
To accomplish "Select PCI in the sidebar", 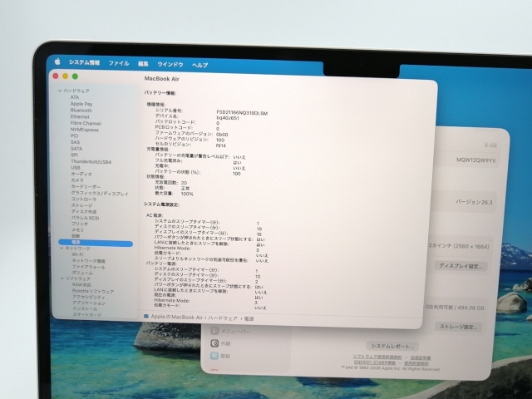I will [74, 135].
